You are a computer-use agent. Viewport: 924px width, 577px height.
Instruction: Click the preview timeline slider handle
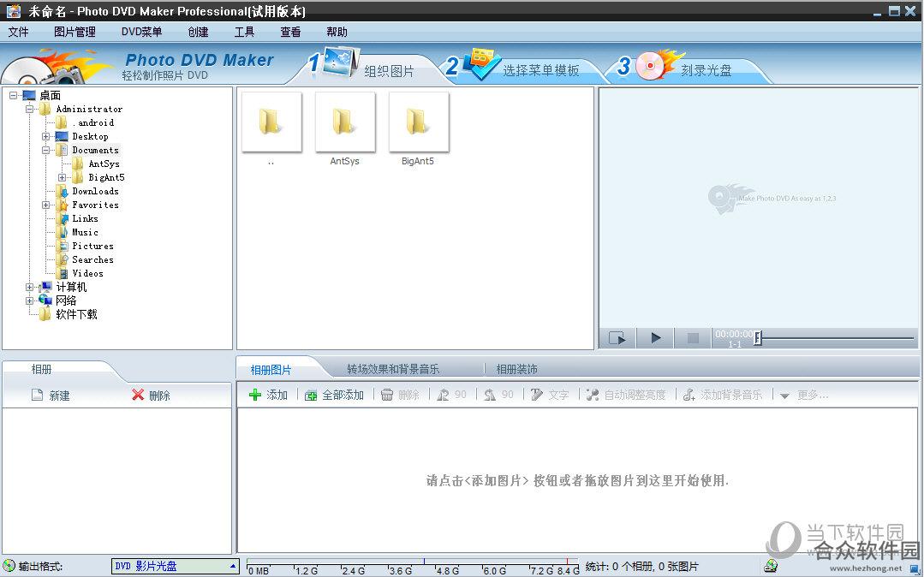coord(759,337)
